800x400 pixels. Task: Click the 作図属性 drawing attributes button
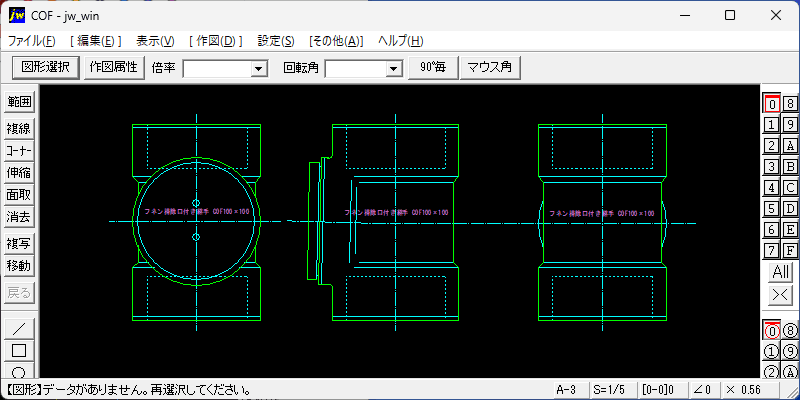pos(114,67)
